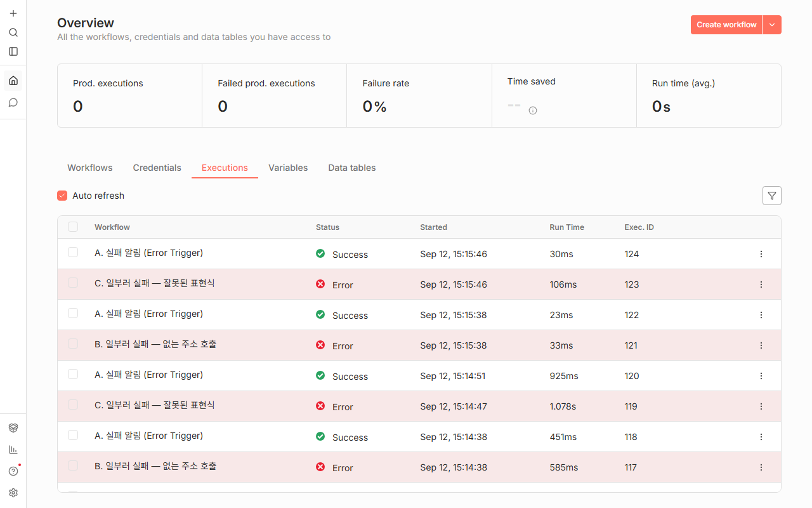
Task: Switch to the Credentials tab
Action: [x=157, y=168]
